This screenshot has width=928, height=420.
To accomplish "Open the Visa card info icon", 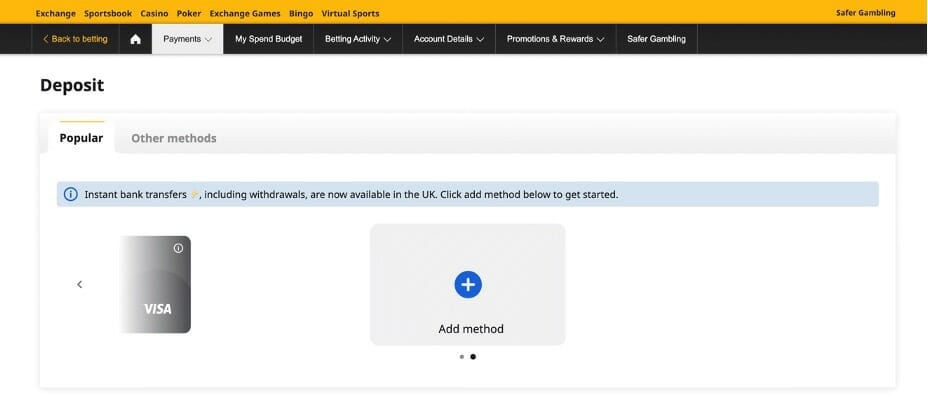I will (x=178, y=248).
